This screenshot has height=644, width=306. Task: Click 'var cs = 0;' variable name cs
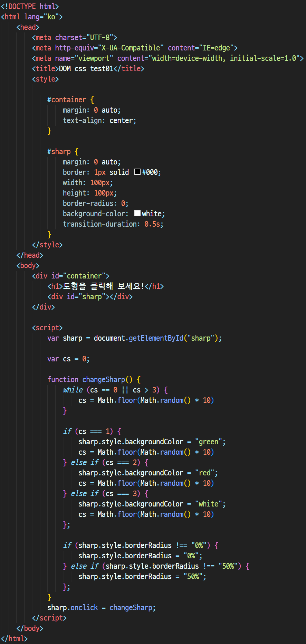(x=67, y=359)
